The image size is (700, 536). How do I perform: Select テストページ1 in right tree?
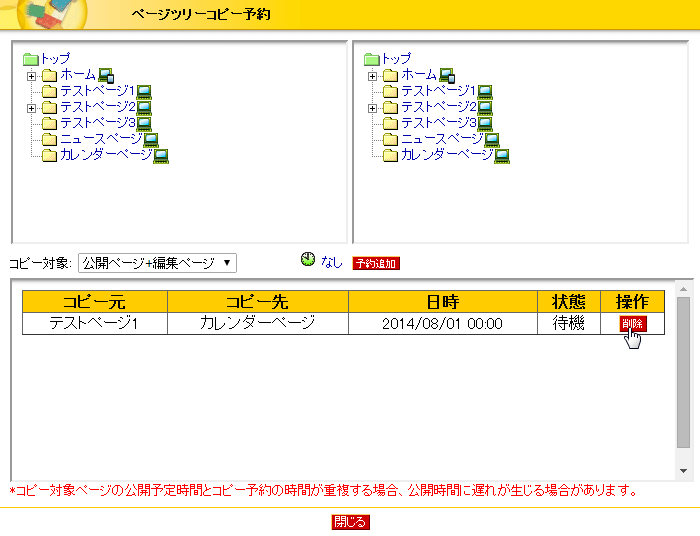pyautogui.click(x=438, y=91)
